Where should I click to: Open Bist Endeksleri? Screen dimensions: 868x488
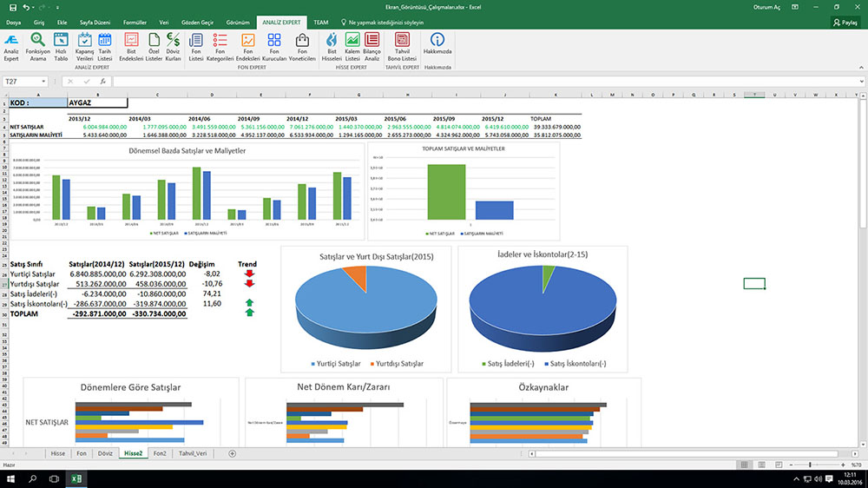(131, 47)
